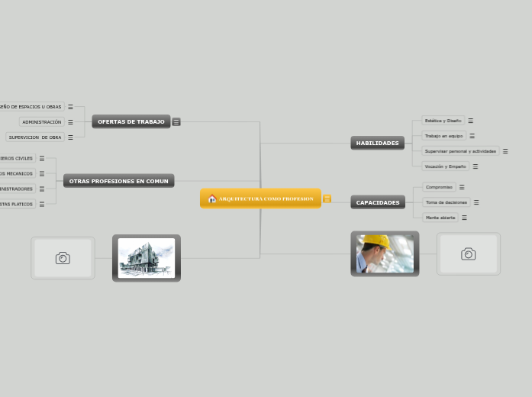Select the CAPACIDADES branch node
Screen dimensions: 532x397
click(377, 202)
